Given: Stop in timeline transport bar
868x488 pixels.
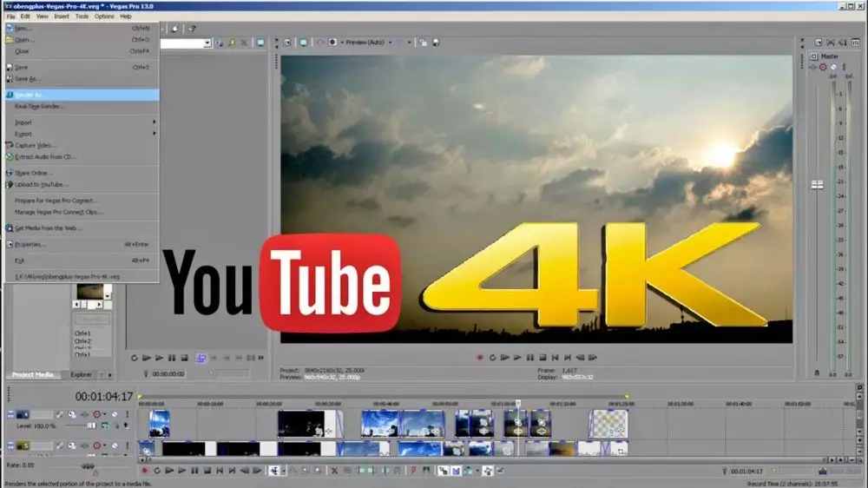Looking at the screenshot, I should (207, 471).
